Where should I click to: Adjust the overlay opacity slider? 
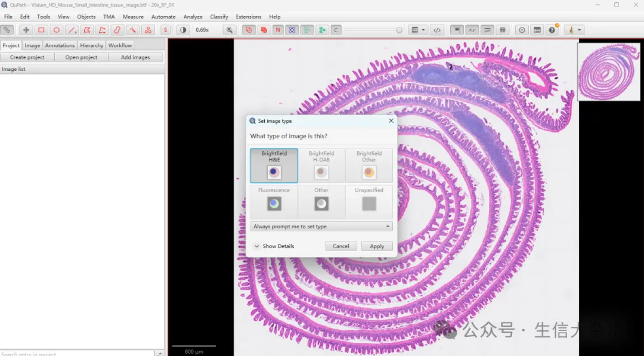(373, 30)
